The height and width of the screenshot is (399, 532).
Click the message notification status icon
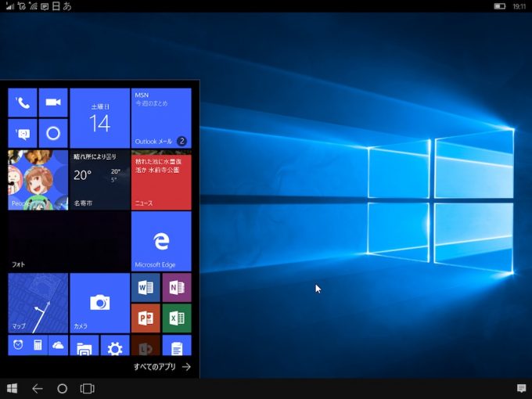pos(45,6)
